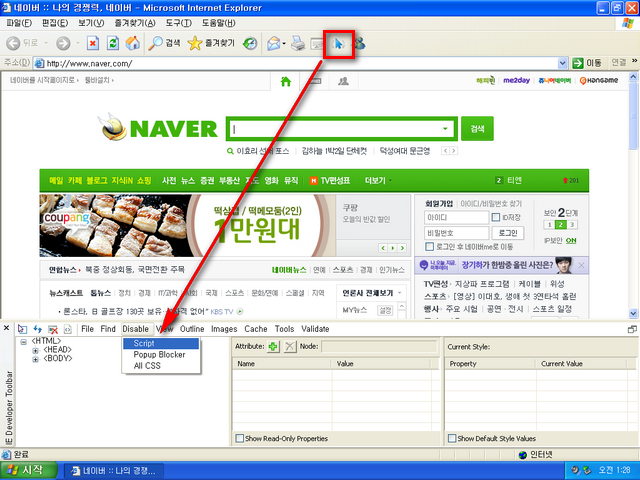The image size is (640, 480).
Task: Open Naver search box suggestion dropdown
Action: 445,129
